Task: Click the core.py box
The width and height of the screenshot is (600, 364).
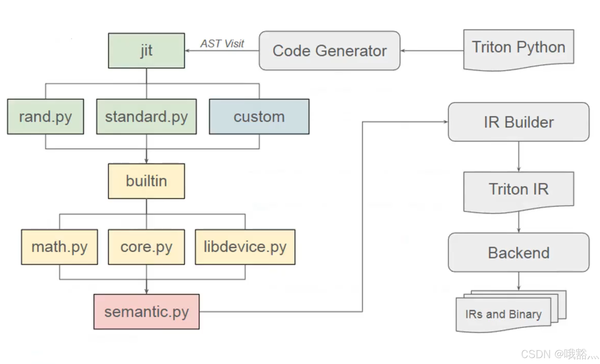Action: [x=146, y=247]
